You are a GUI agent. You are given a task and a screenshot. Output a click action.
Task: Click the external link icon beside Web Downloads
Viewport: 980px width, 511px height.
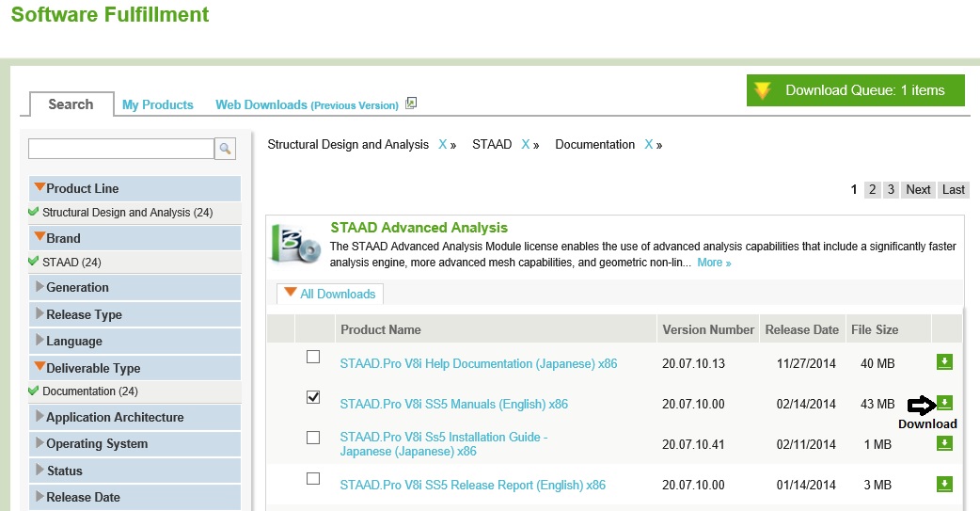411,104
